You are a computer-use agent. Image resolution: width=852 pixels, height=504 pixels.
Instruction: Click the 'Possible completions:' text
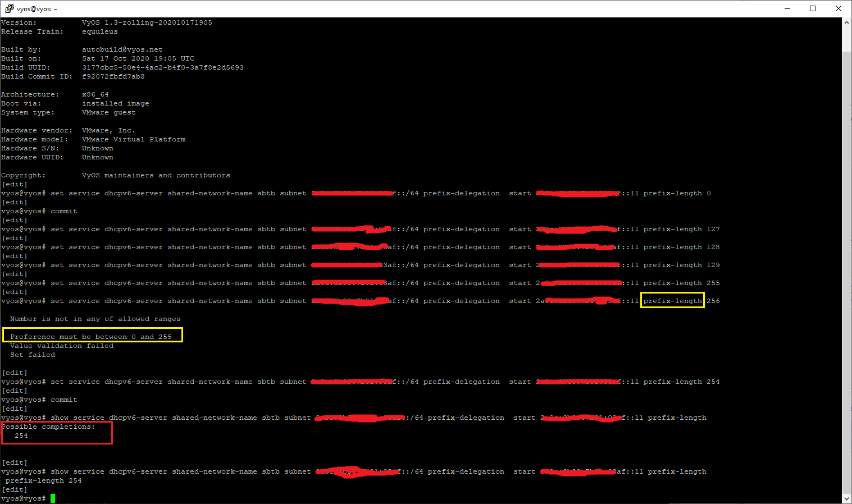[48, 427]
